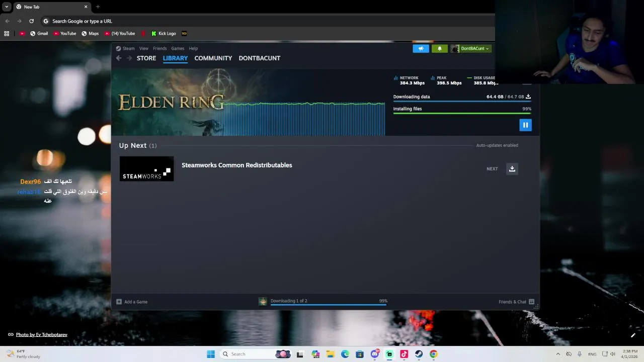Image resolution: width=644 pixels, height=362 pixels.
Task: Open the (14) YouTube bookmark
Action: coord(120,34)
